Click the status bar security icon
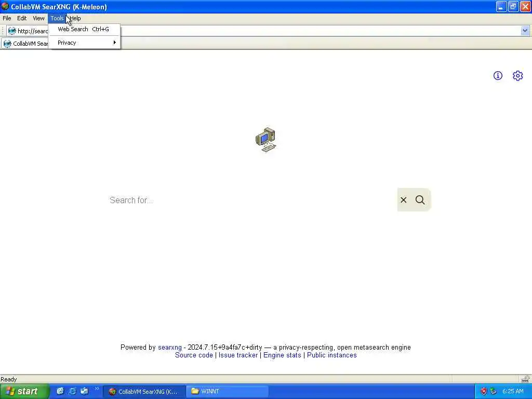This screenshot has height=399, width=532. click(x=525, y=379)
